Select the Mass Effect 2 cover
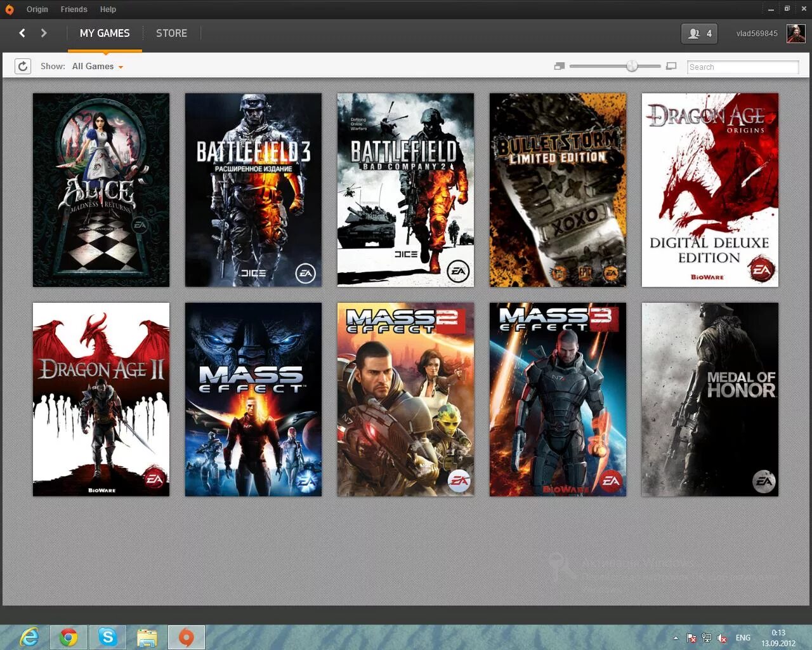 405,399
